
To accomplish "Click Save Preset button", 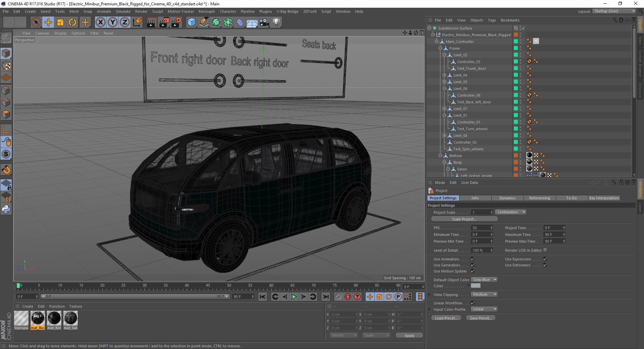I will click(x=481, y=318).
